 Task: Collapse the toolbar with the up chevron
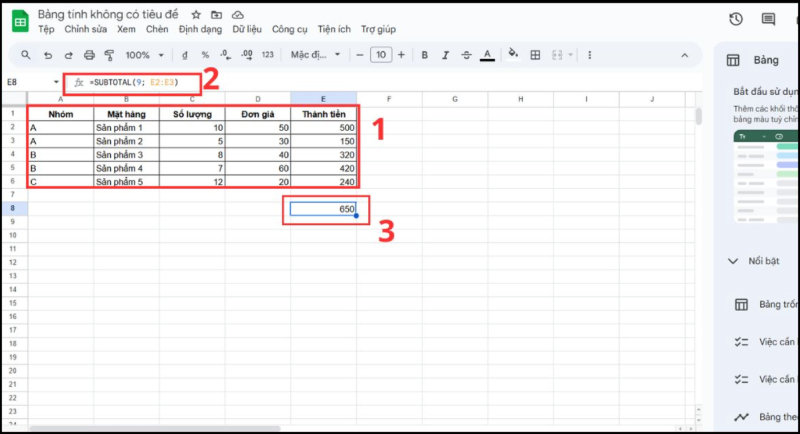click(685, 55)
